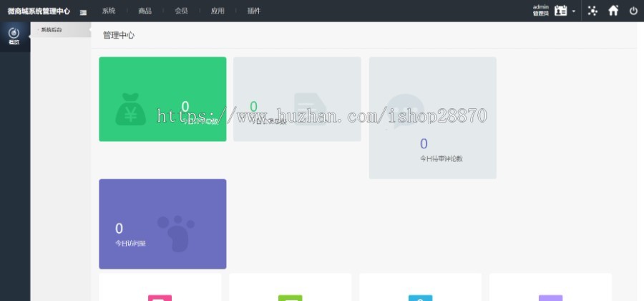Screen dimensions: 644x301
Task: Click the 管理中心 page heading
Action: 119,35
